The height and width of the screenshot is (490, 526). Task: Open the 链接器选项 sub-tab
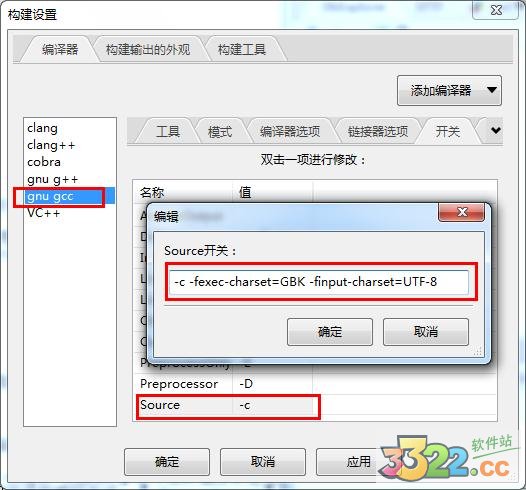coord(378,131)
